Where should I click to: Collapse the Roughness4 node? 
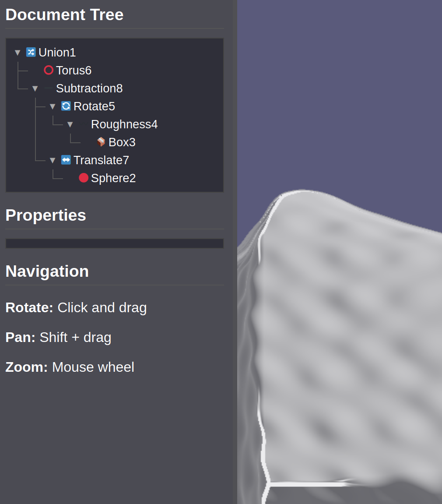70,124
